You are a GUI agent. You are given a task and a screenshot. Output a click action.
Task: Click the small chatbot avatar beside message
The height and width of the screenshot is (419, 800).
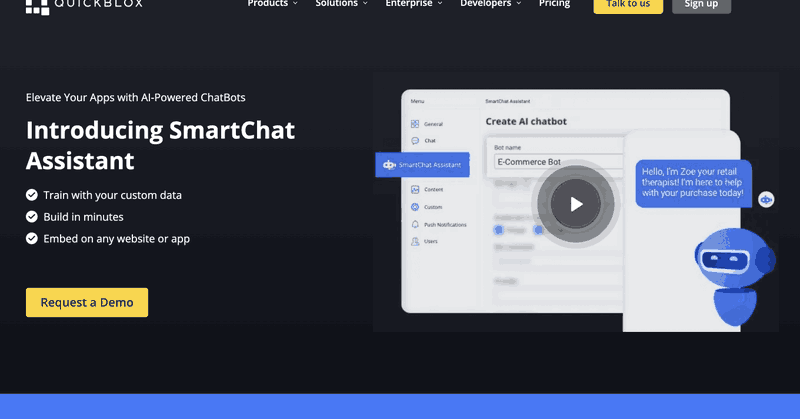766,200
